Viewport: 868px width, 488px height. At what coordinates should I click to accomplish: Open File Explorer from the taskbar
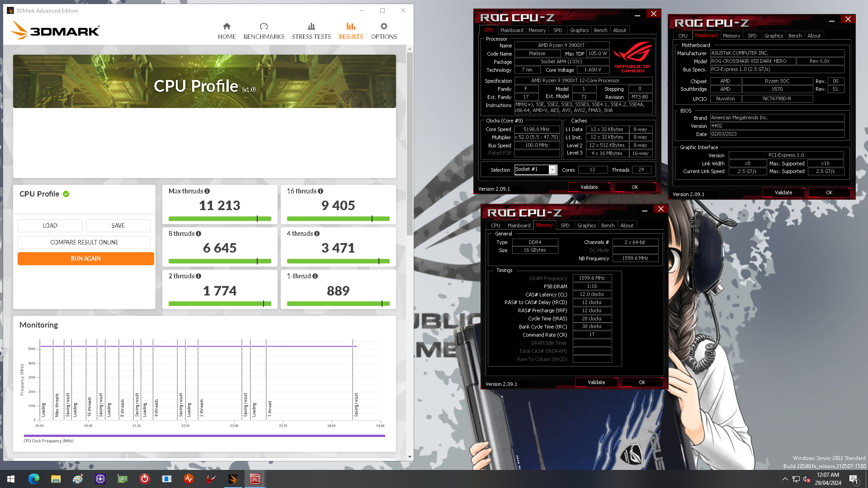56,479
